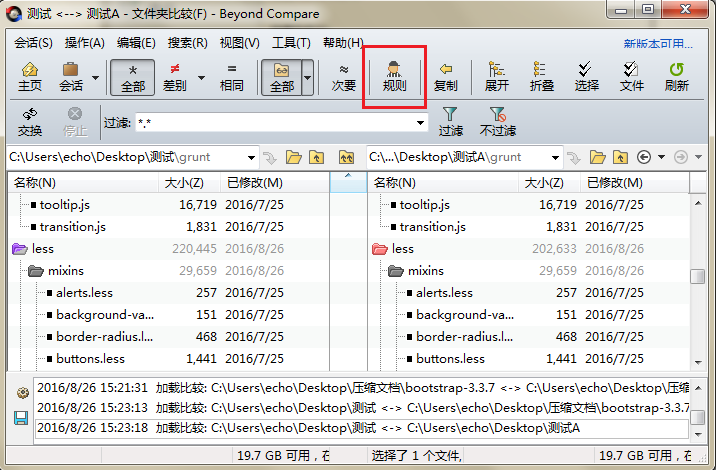
Task: Click the 新版本可用 link
Action: (657, 43)
